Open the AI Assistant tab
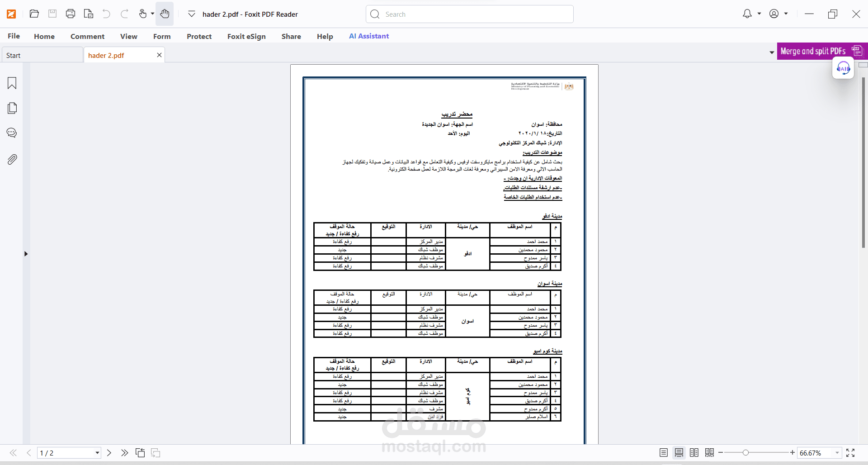This screenshot has width=868, height=465. click(369, 36)
